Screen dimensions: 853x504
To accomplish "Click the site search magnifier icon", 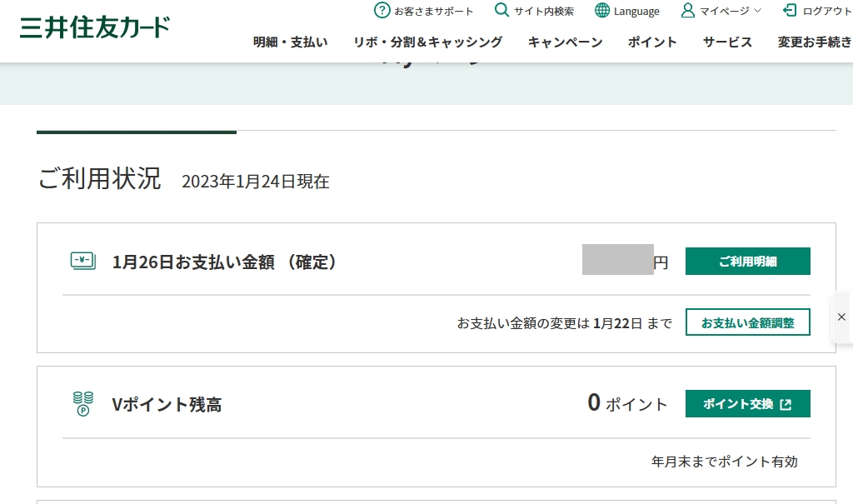I will (501, 11).
